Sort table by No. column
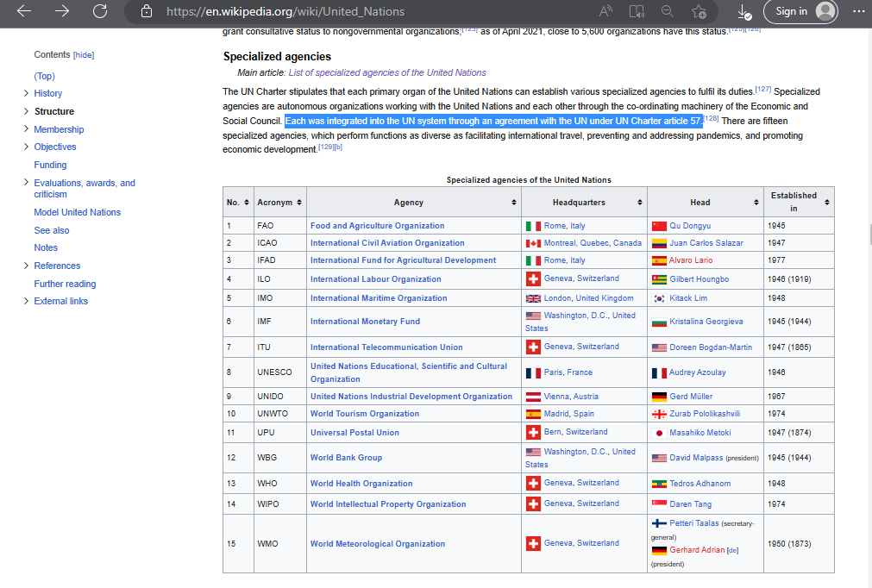 tap(247, 203)
